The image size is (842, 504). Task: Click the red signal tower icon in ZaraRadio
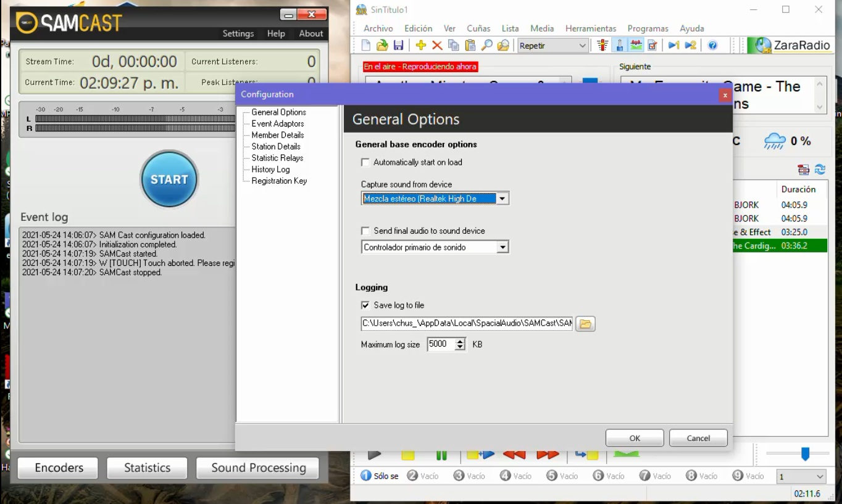tap(603, 46)
